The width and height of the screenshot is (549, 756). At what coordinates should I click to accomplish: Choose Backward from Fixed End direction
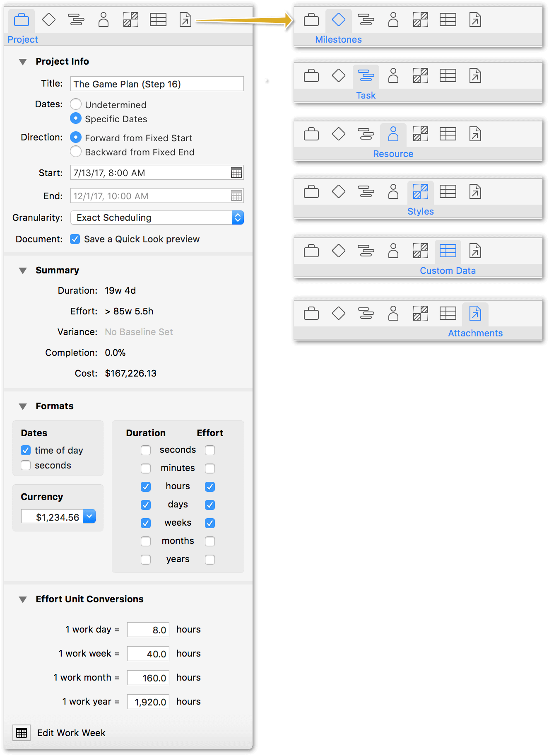(x=76, y=151)
